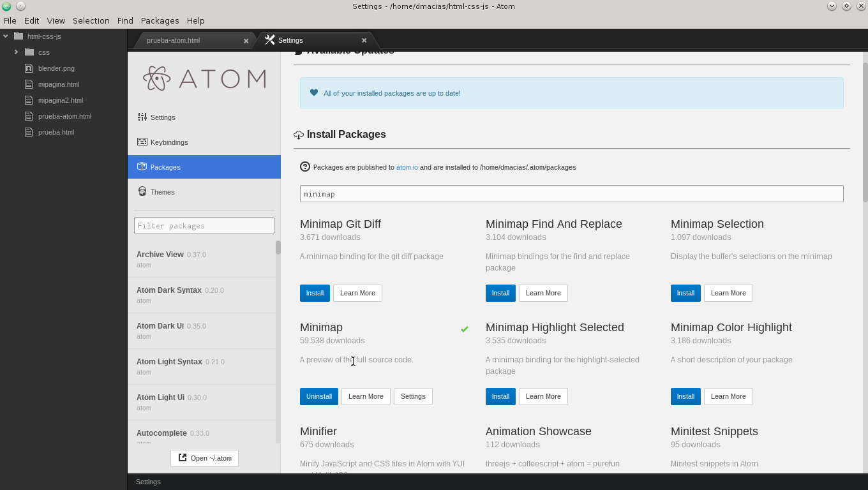Click the blender.png image file icon
Image resolution: width=868 pixels, height=490 pixels.
(x=28, y=68)
